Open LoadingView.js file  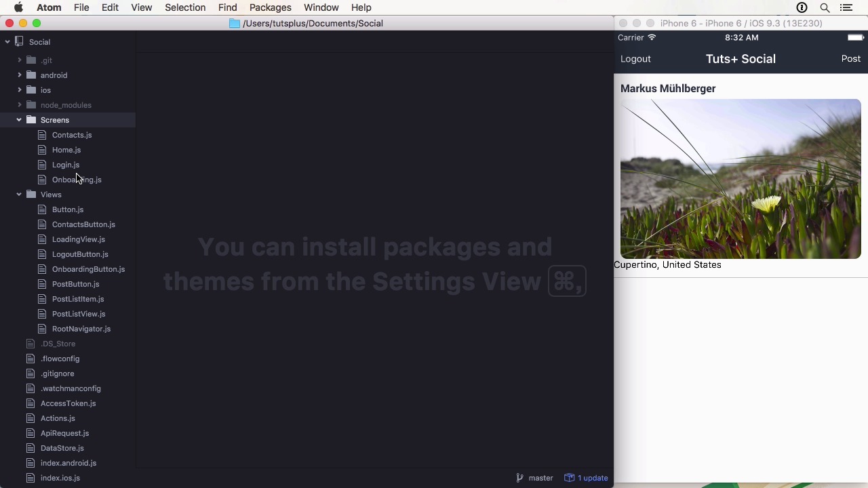pyautogui.click(x=79, y=239)
